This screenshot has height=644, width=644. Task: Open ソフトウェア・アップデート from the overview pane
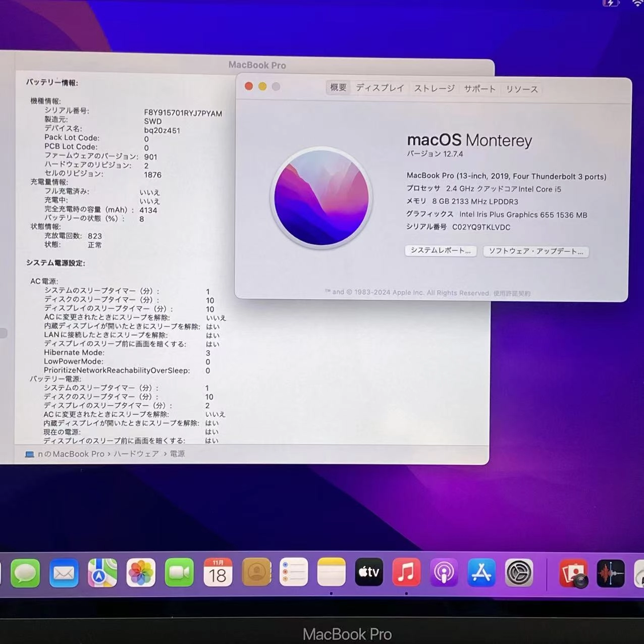click(535, 251)
